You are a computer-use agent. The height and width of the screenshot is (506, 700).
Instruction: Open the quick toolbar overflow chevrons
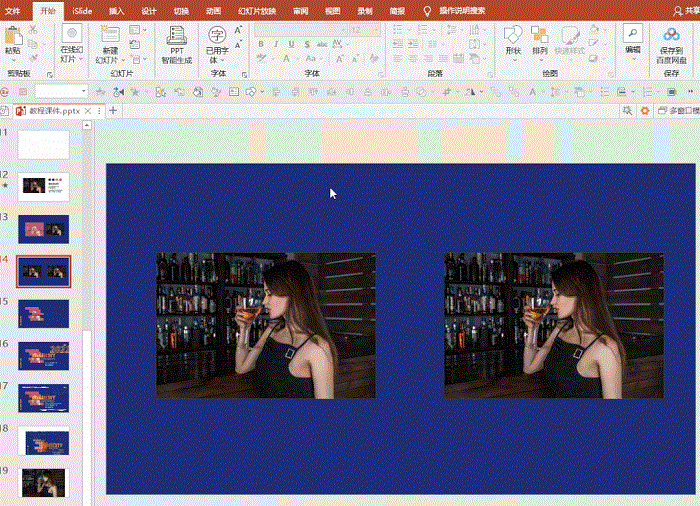coord(690,92)
